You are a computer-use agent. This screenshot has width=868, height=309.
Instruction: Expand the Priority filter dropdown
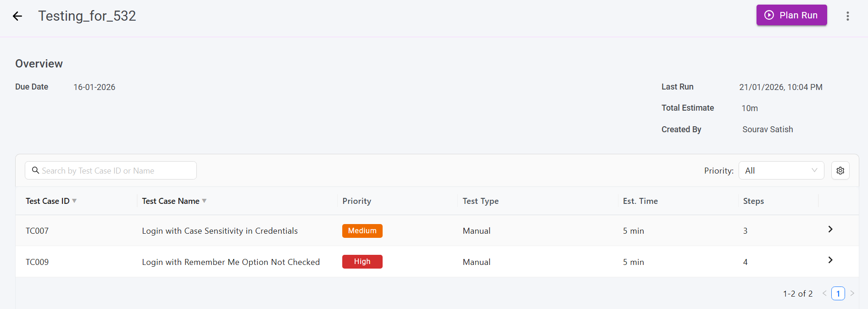pos(781,170)
